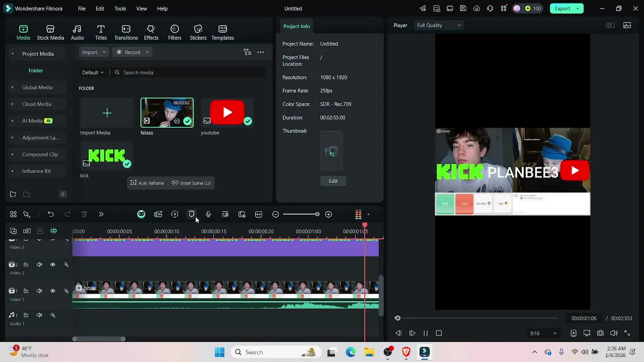Screen dimensions: 644x362
Task: Click the Edit thumbnail button
Action: tap(333, 181)
